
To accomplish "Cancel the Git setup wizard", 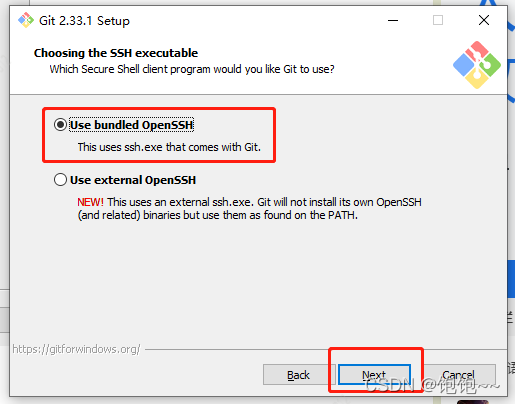I will 458,375.
